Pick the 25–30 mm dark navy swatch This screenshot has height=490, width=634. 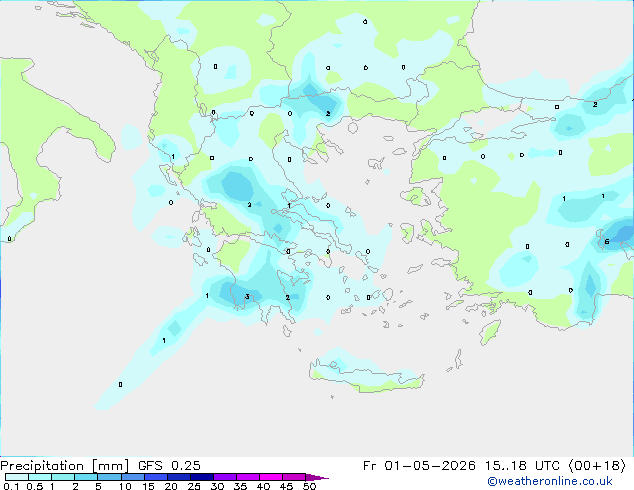[x=201, y=477]
